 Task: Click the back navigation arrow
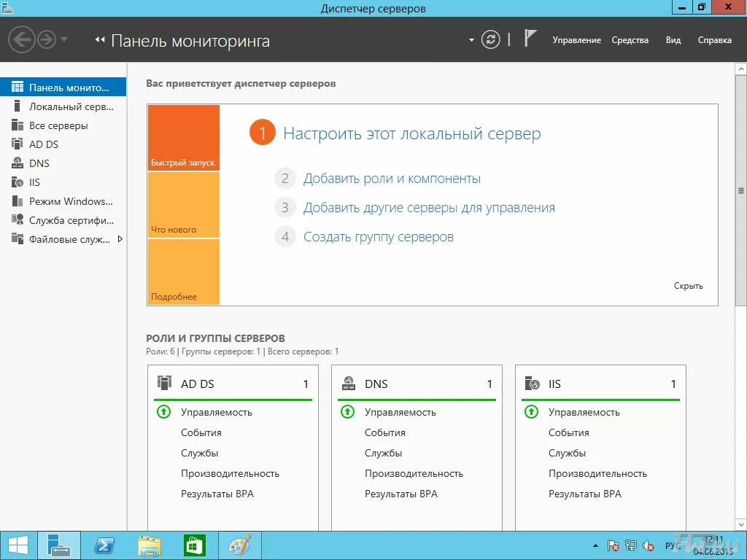point(21,39)
